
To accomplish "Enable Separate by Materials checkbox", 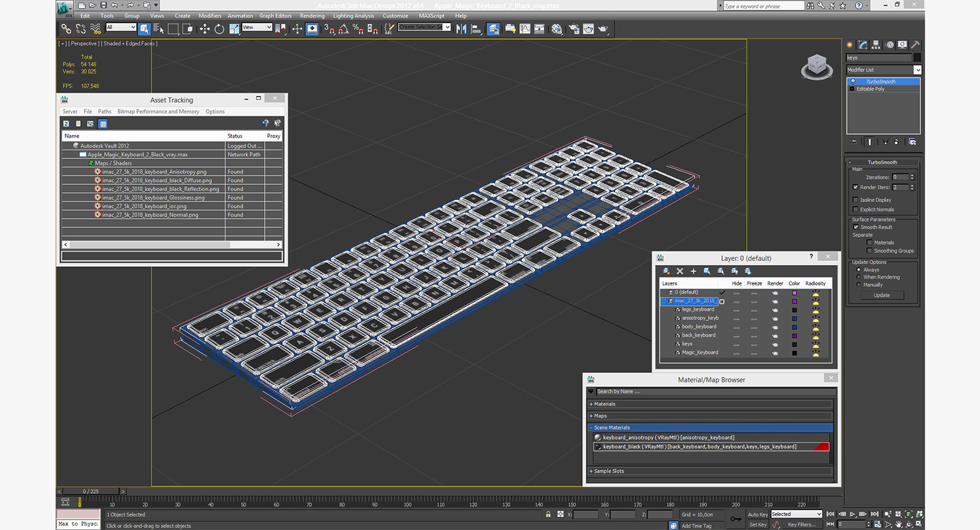I will [x=869, y=242].
